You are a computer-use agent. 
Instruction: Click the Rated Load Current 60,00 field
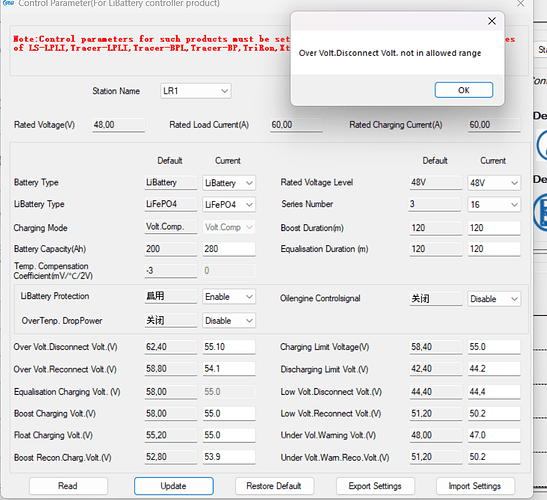pyautogui.click(x=296, y=125)
